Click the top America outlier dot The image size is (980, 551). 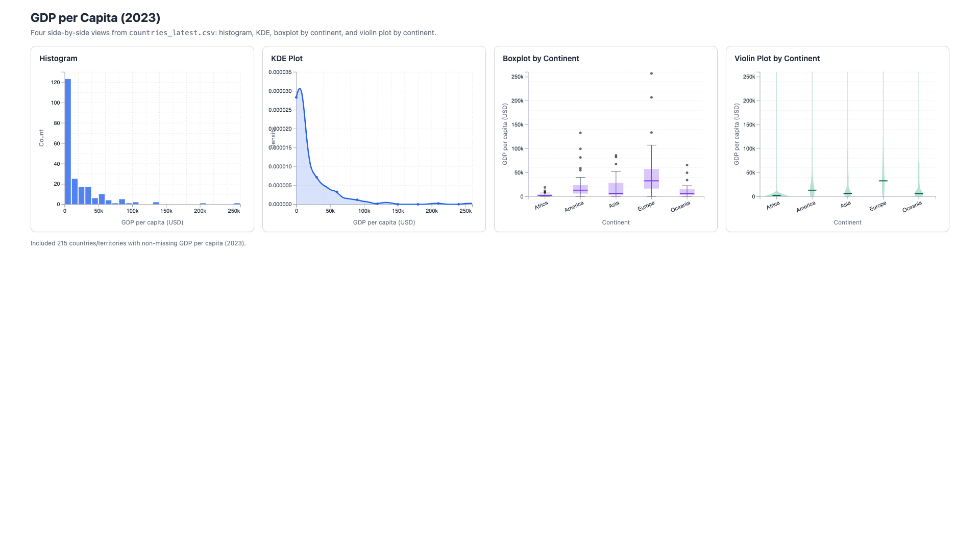click(x=580, y=133)
